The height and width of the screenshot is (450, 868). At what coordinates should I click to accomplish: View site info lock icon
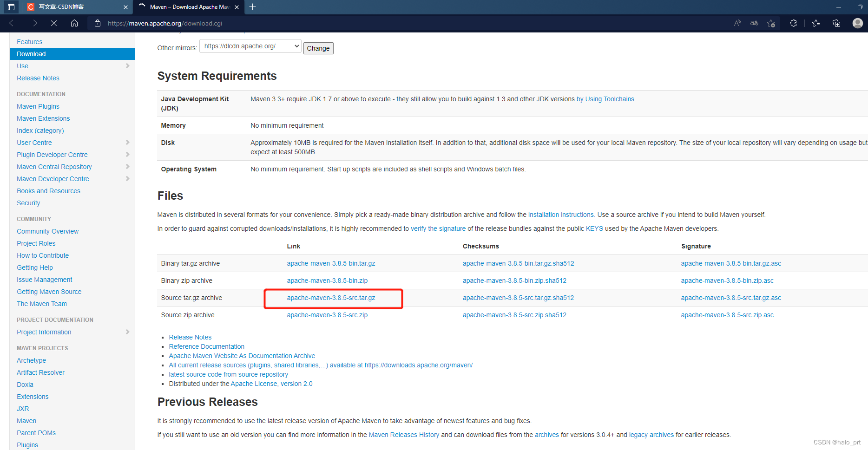pos(98,23)
